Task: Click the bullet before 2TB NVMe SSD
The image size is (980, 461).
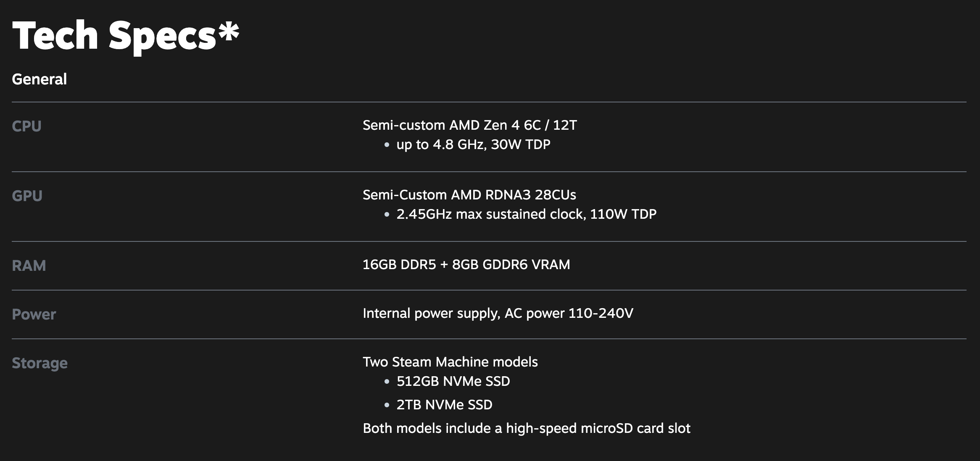Action: [387, 405]
